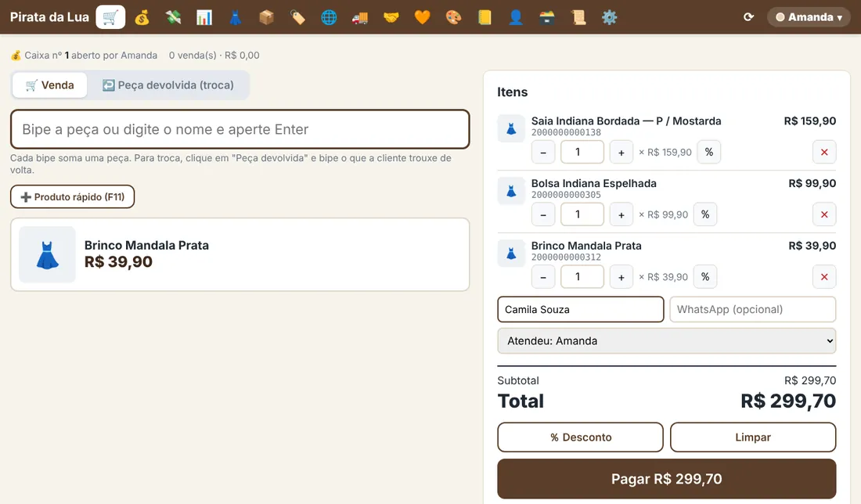Screen dimensions: 861x504
Task: Remove Brinco Mandala Prata from the cart
Action: click(824, 277)
